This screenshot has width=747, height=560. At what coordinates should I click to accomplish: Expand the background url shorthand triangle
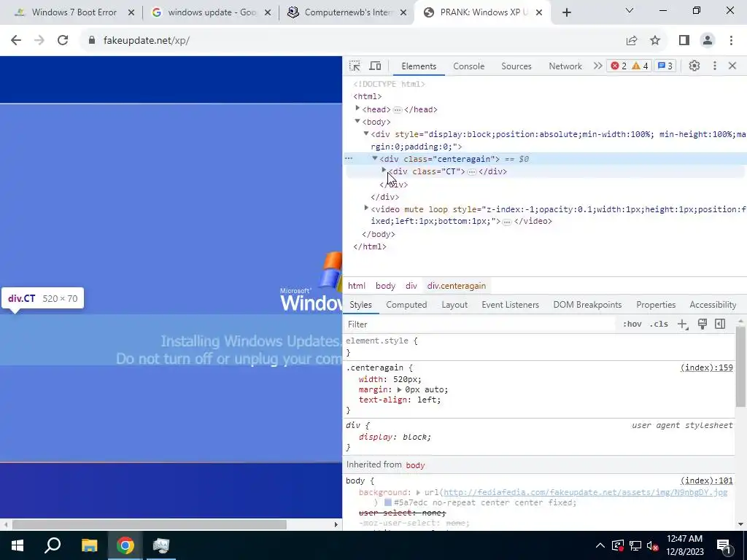418,492
